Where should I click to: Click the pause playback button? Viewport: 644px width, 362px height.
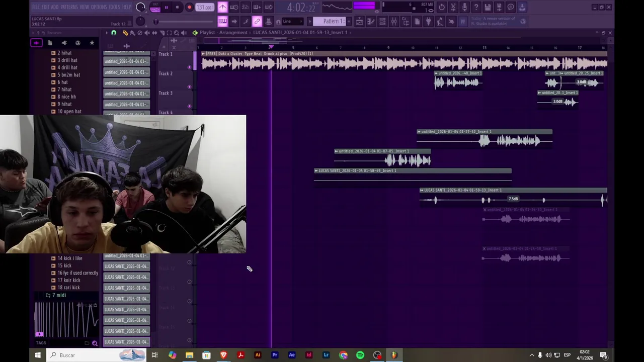pyautogui.click(x=166, y=7)
